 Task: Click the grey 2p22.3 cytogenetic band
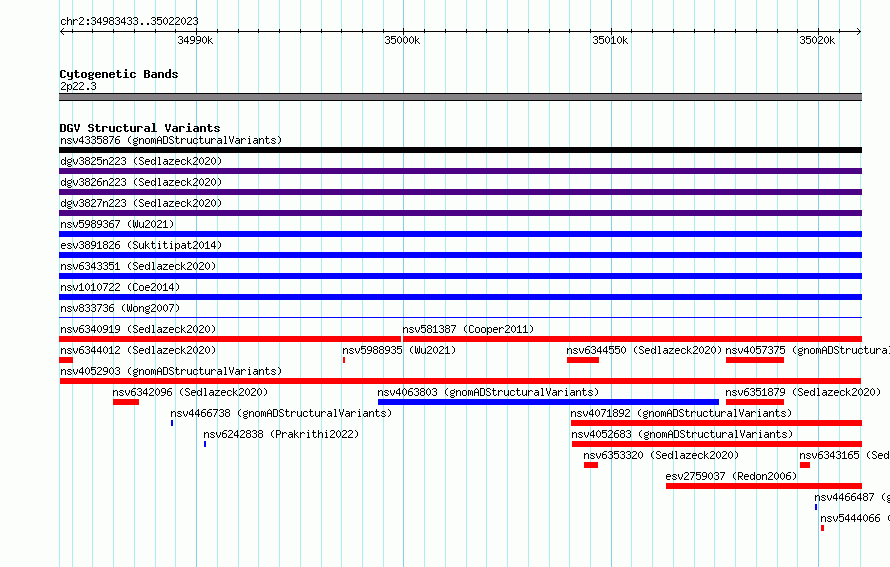click(460, 97)
